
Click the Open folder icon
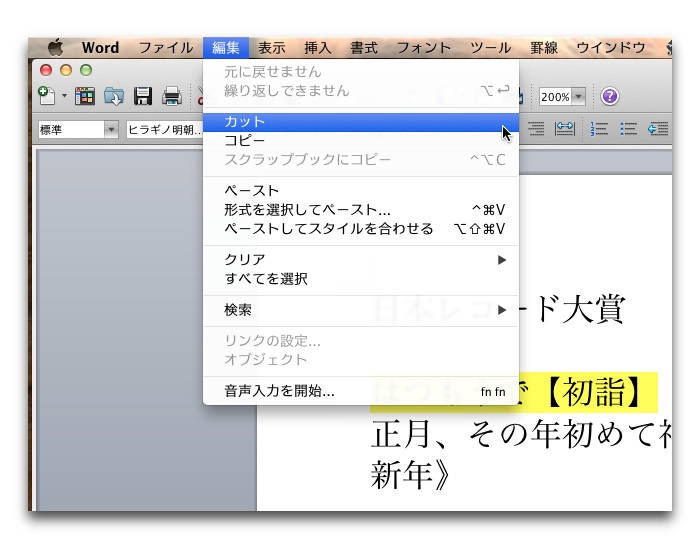pos(114,96)
